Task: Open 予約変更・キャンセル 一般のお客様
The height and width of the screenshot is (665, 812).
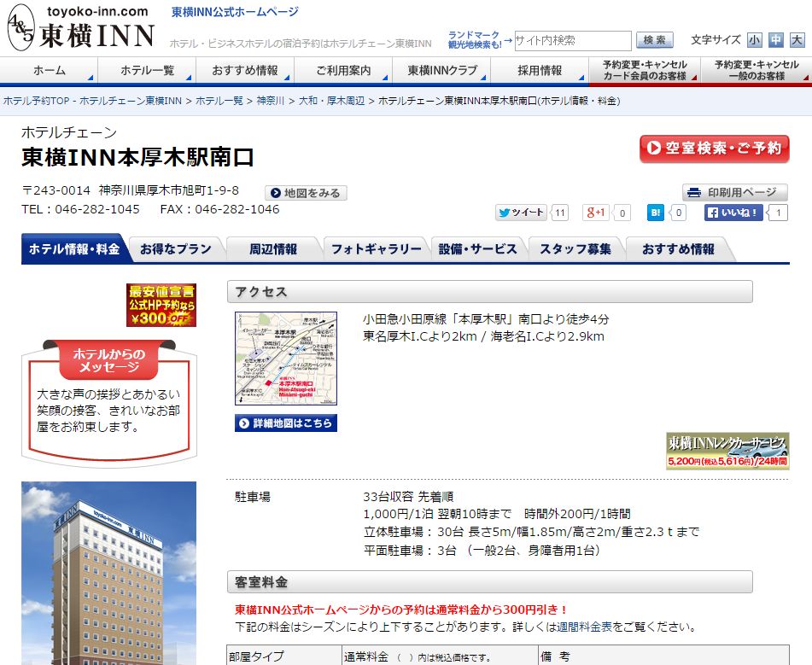Action: click(x=757, y=71)
